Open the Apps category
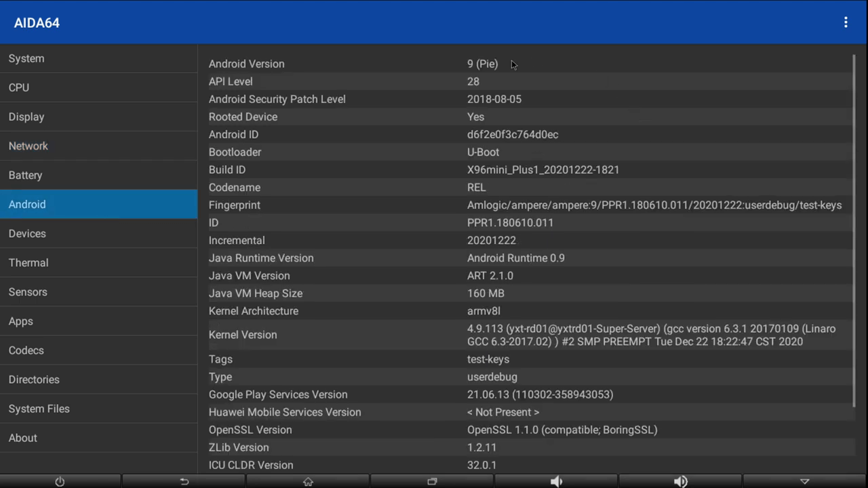Screen dimensions: 868x488 click(x=99, y=321)
